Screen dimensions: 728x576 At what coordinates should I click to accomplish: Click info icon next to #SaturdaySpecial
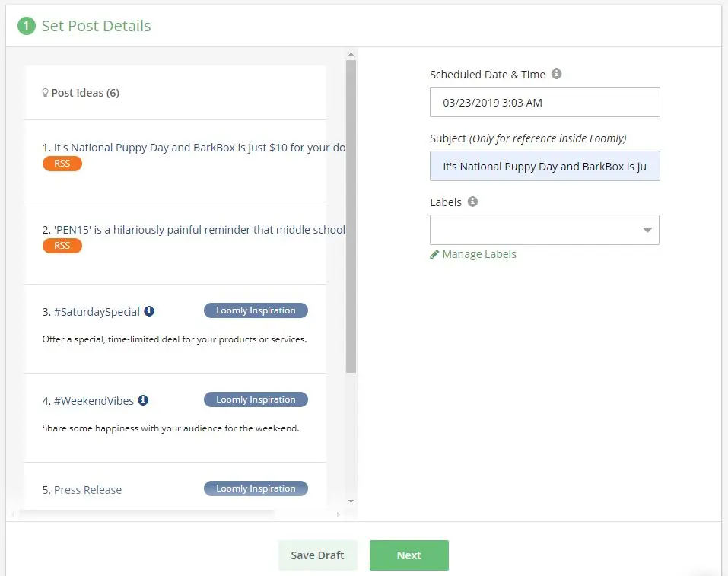[x=149, y=311]
